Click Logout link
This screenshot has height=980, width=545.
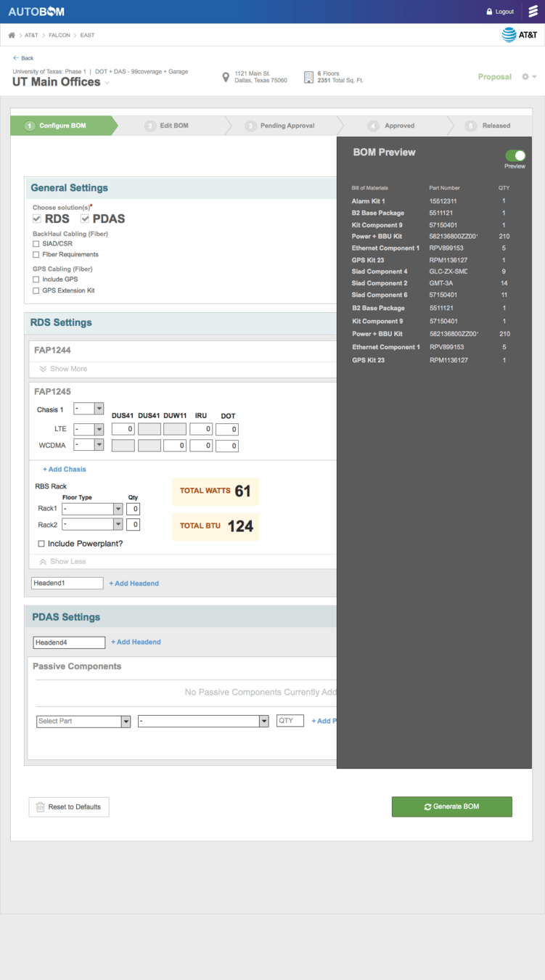pos(504,12)
